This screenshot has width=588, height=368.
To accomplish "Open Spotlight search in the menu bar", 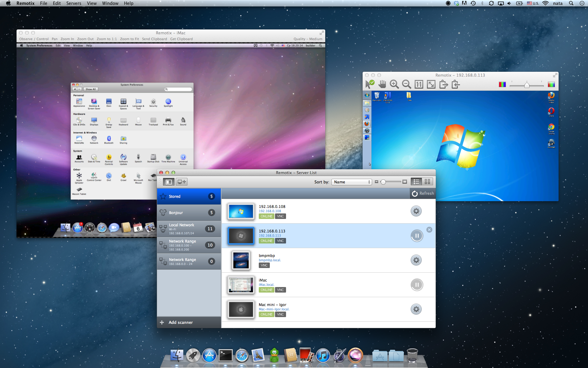I will (x=571, y=3).
